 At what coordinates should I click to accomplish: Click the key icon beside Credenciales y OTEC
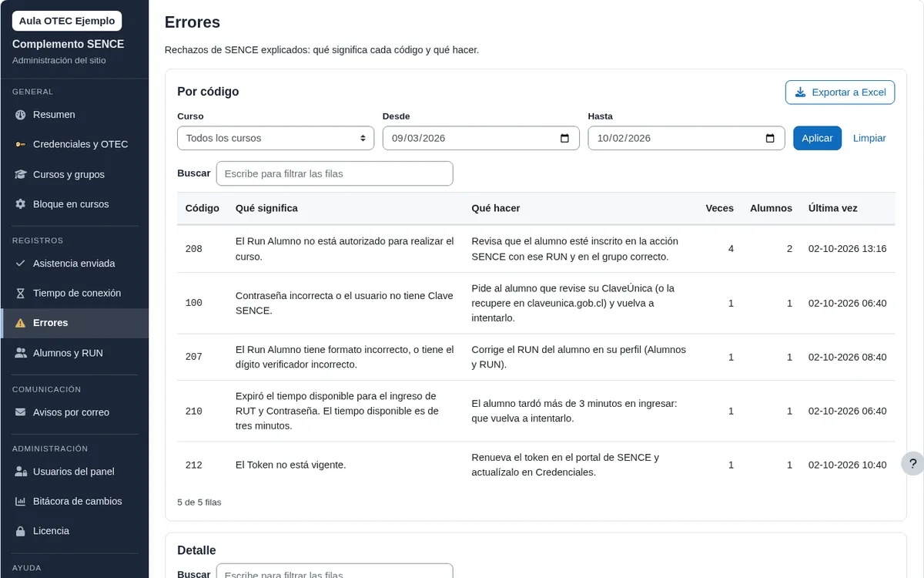click(21, 145)
